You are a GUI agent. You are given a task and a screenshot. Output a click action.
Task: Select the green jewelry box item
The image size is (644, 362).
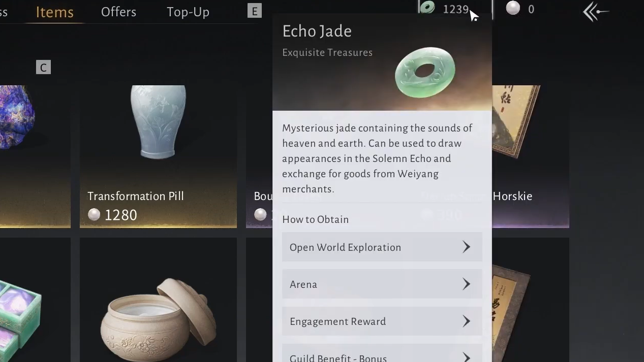tap(35, 300)
